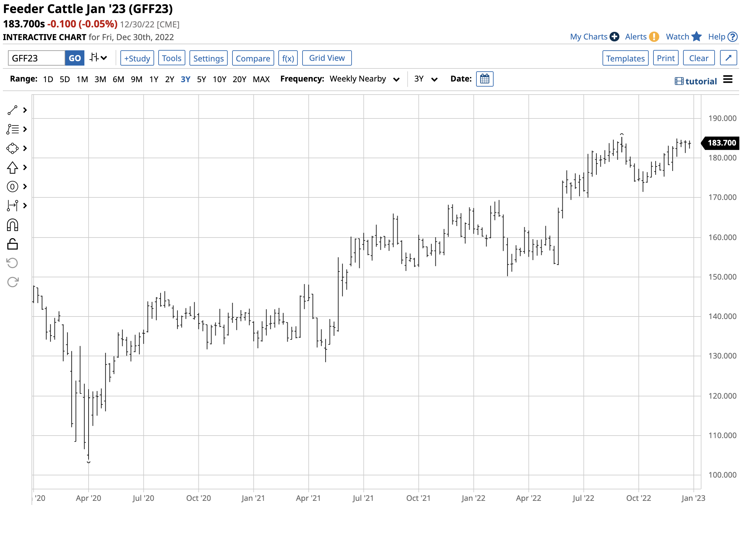Image resolution: width=756 pixels, height=540 pixels.
Task: Expand the polygon shapes tool submenu arrow
Action: 25,148
